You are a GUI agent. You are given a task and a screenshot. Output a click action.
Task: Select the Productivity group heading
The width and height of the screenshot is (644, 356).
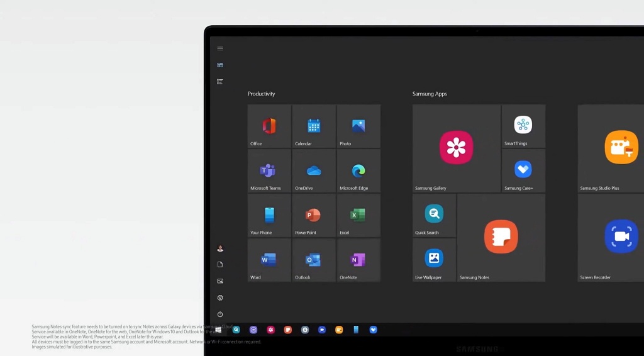261,94
